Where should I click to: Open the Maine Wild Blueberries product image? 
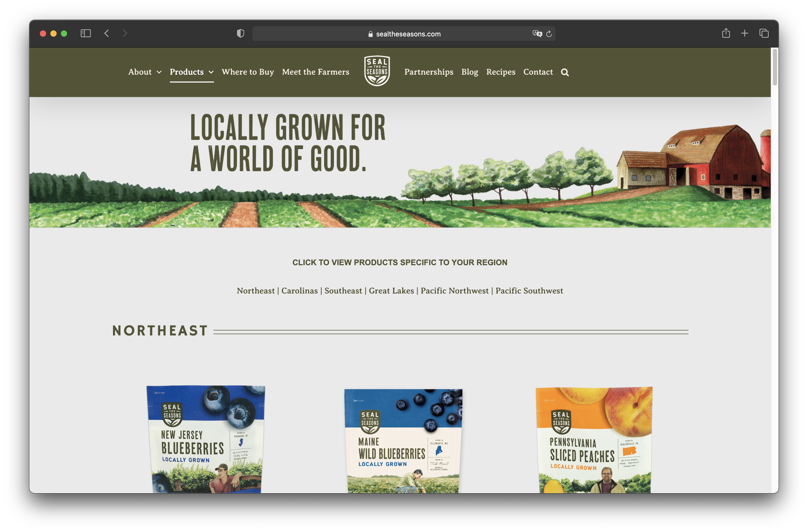click(403, 441)
